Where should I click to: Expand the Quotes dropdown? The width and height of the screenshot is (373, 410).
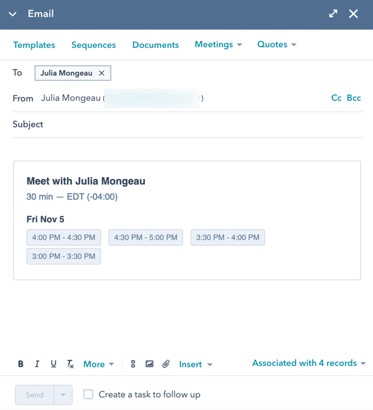(x=276, y=44)
